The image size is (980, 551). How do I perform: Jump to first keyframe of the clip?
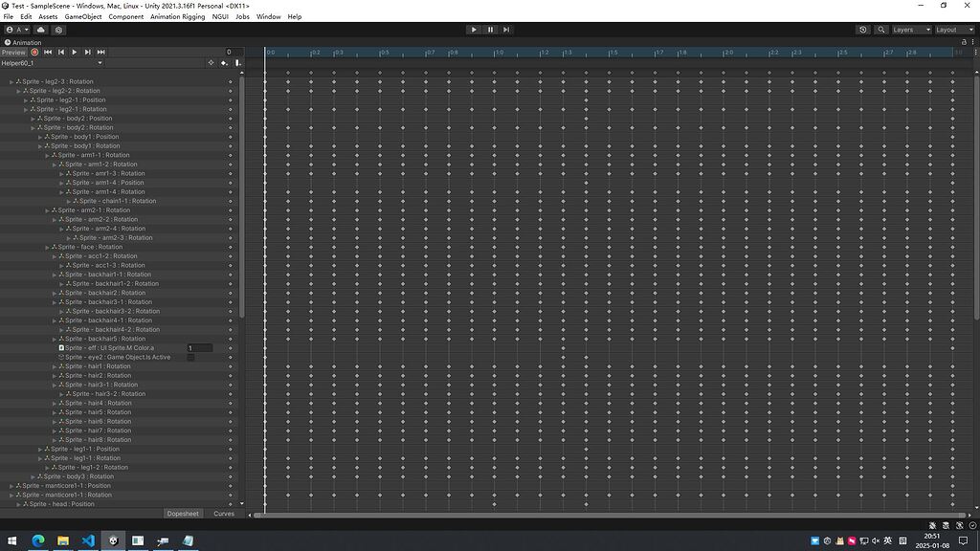(x=48, y=52)
